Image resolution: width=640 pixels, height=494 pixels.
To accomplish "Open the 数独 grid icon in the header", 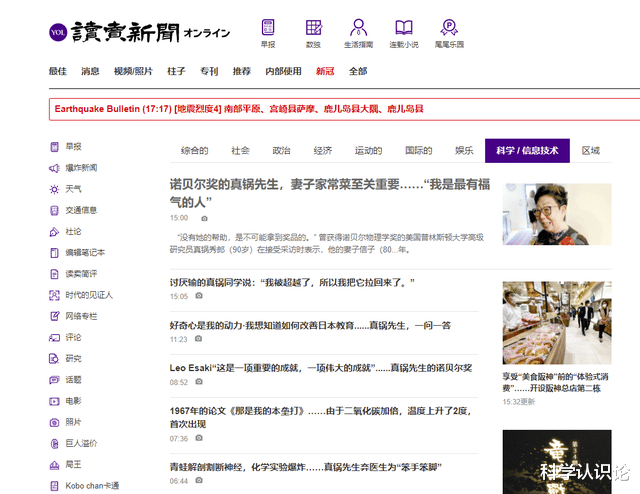I will (313, 27).
